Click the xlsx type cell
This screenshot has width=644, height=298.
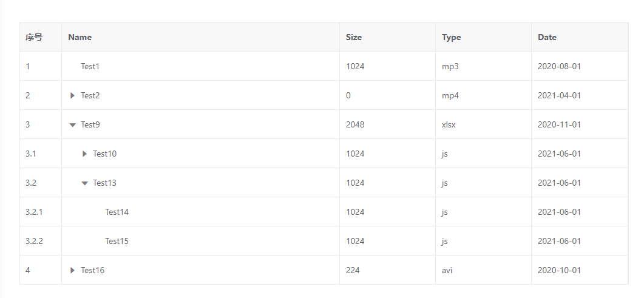pos(449,124)
